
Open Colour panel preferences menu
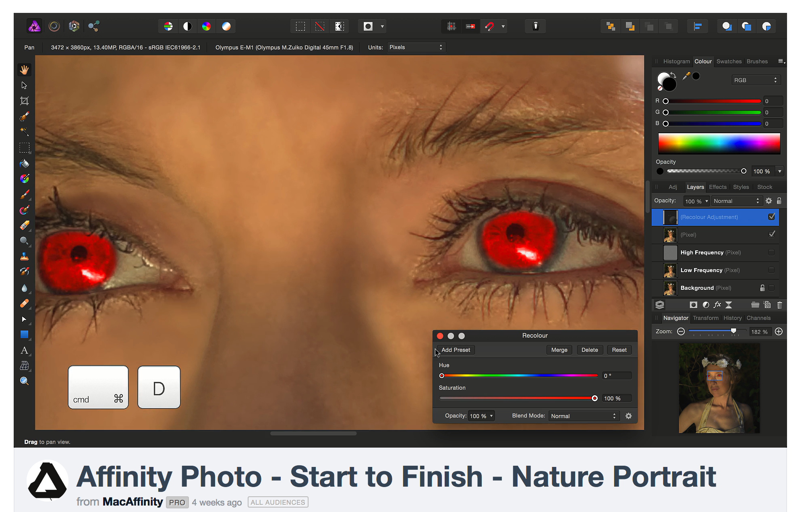781,61
